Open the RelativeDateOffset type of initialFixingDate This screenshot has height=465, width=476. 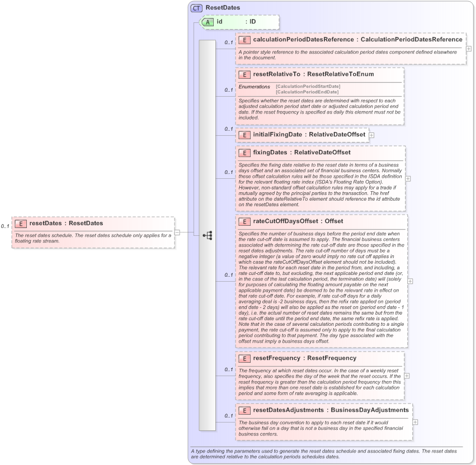point(337,135)
